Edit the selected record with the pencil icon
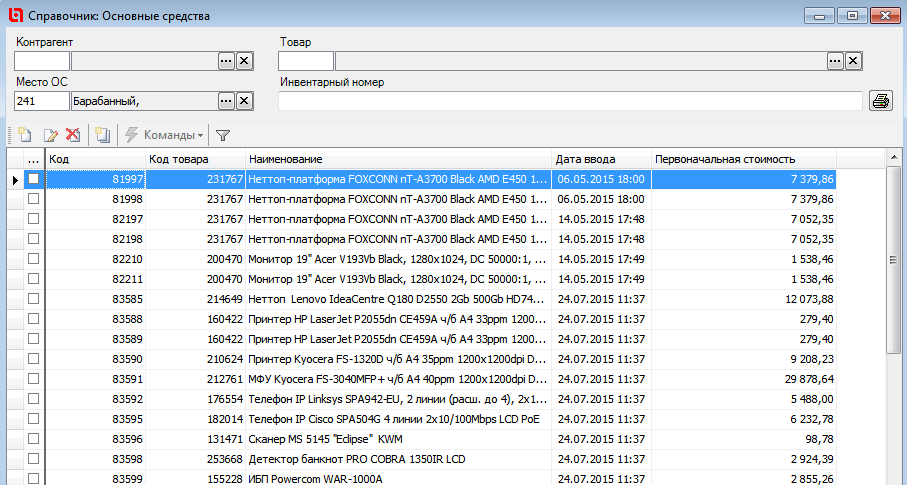Screen dimensions: 907x485 (50, 135)
